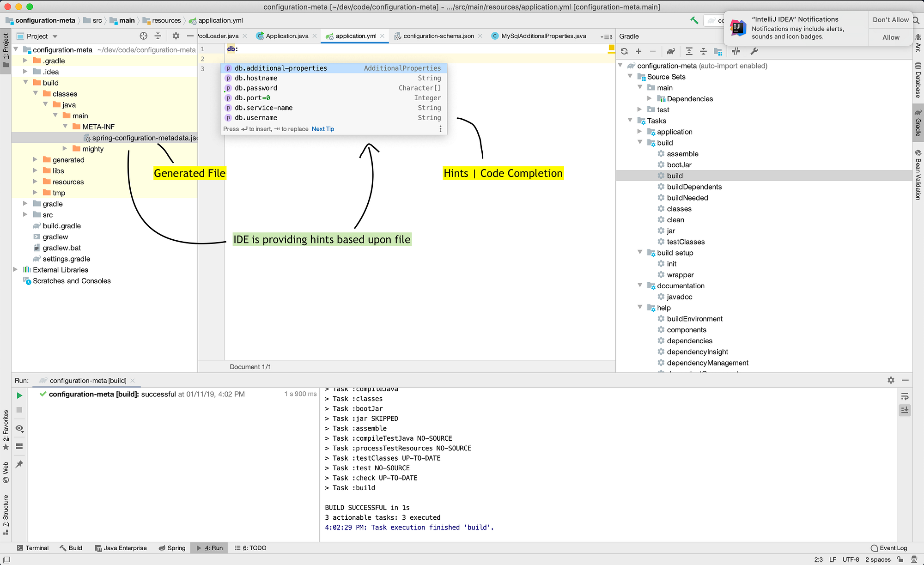Hide the Project panel with dash icon
This screenshot has height=565, width=924.
point(190,36)
